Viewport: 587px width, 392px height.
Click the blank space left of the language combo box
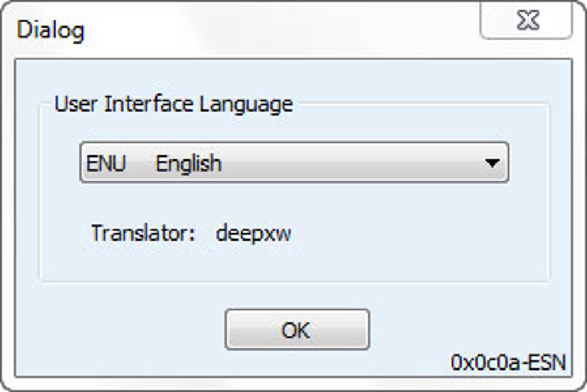(x=60, y=163)
